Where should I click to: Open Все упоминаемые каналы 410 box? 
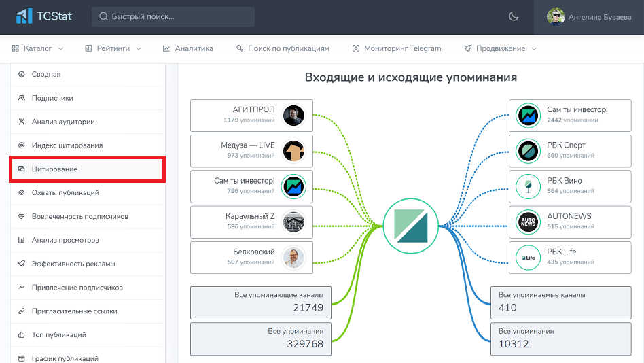coord(561,302)
